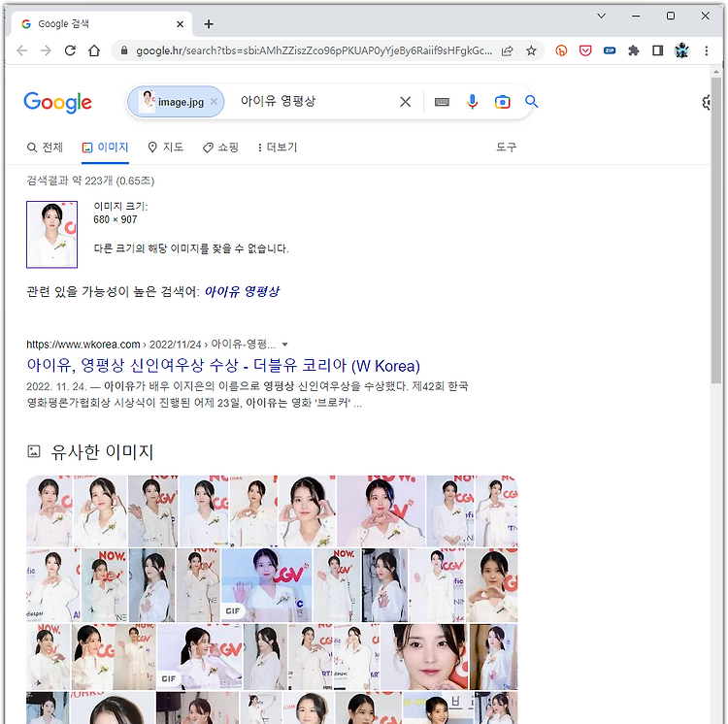Click the 검색결과 약 223개 text

pyautogui.click(x=90, y=181)
